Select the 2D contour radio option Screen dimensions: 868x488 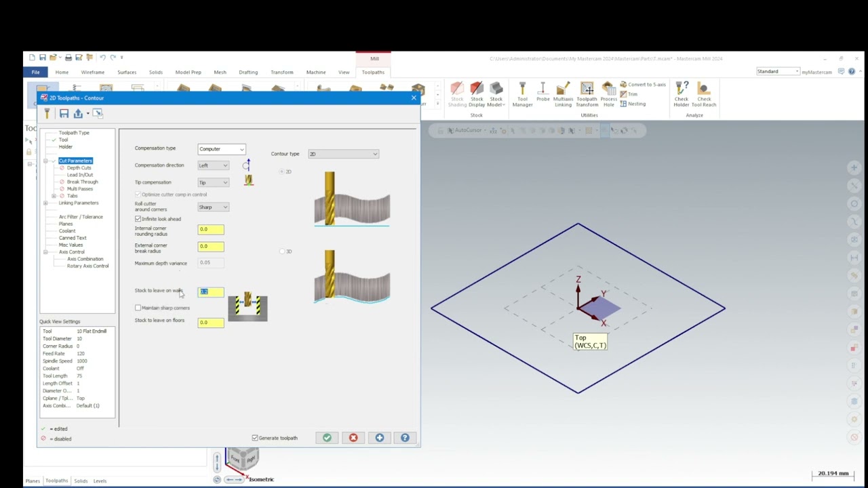pos(283,171)
